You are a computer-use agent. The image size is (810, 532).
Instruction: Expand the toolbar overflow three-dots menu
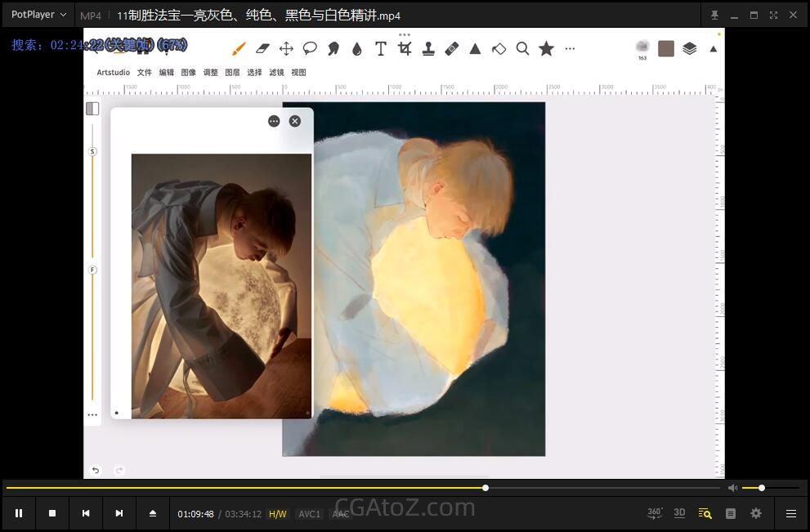tap(570, 49)
